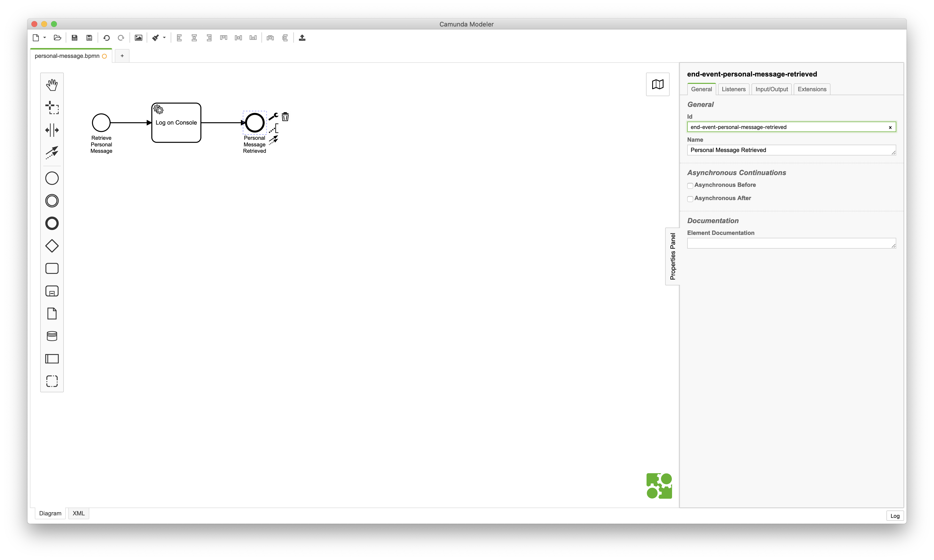Switch to the Listeners tab
The width and height of the screenshot is (934, 560).
[733, 89]
